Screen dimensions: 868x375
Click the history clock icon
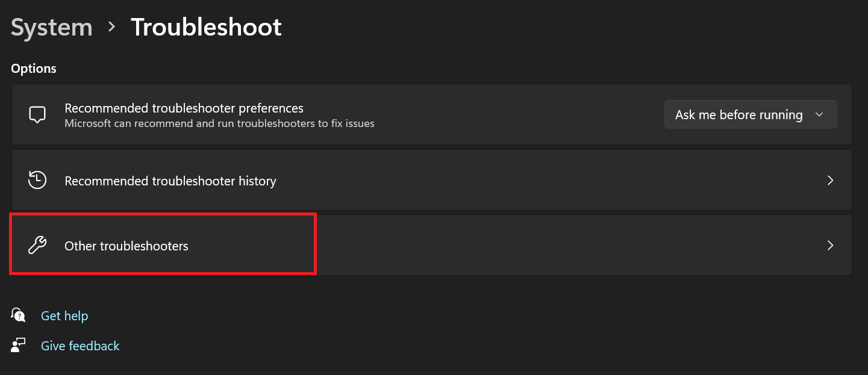[x=37, y=180]
